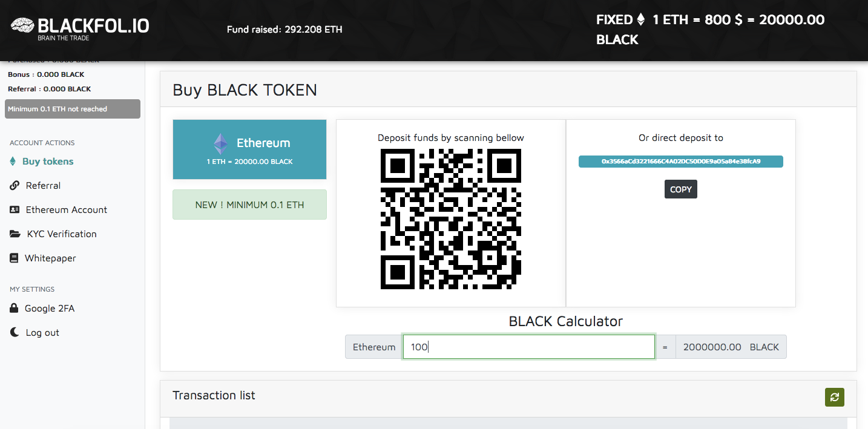Click the minimum 0.1 ETH not reached bar
This screenshot has width=868, height=429.
(73, 109)
